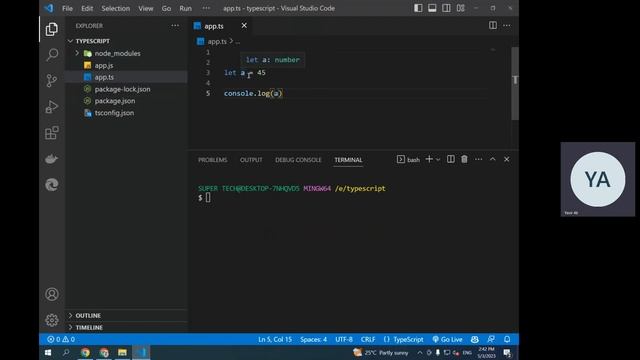Open the Source Control view

[51, 80]
